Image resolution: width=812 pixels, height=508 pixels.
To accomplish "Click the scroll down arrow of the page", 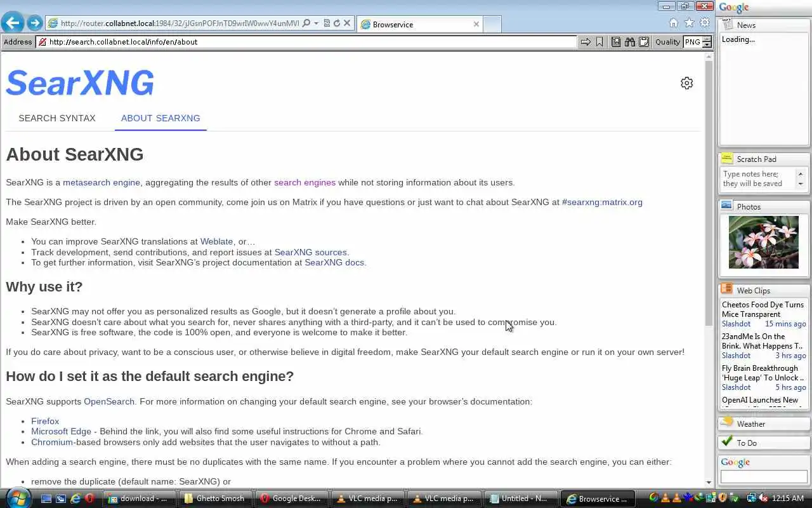I will point(709,483).
